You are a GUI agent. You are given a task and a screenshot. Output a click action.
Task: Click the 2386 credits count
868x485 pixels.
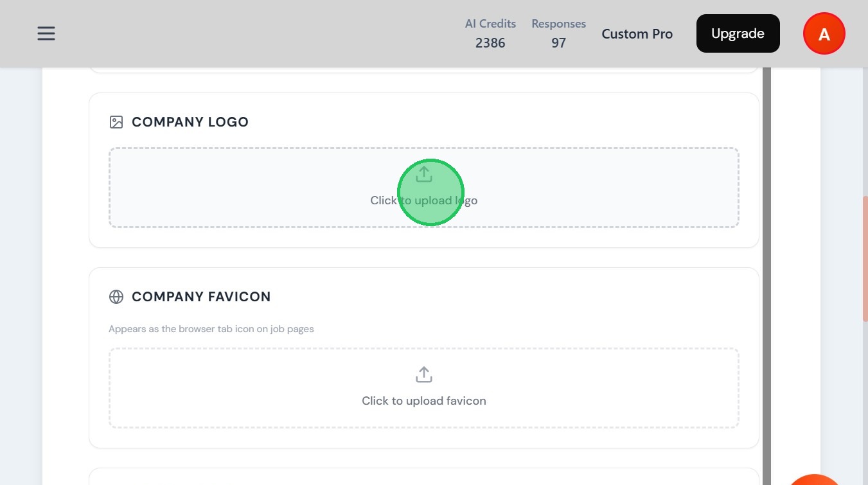point(490,43)
